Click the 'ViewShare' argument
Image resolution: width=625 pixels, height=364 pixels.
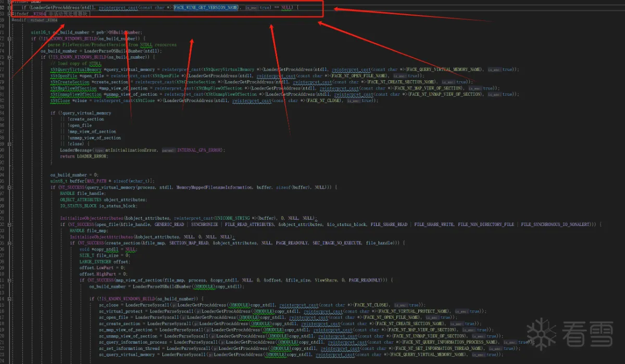point(326,280)
